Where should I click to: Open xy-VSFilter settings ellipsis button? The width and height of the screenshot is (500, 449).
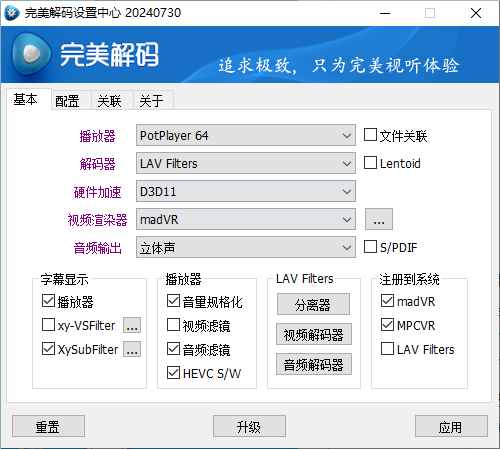coord(132,325)
